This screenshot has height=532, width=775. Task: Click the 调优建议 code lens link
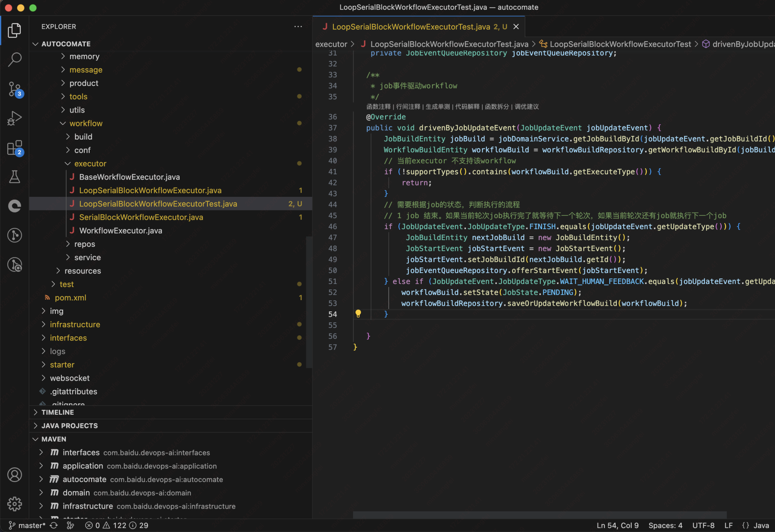tap(527, 106)
